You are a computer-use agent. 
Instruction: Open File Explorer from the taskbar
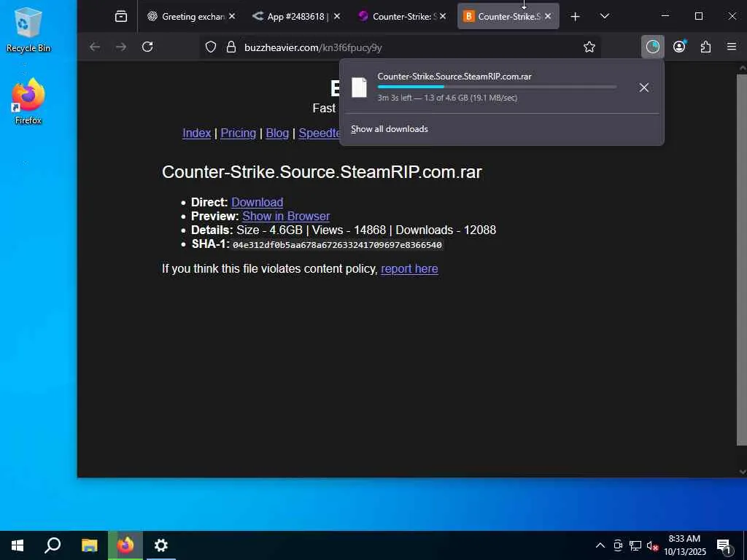pos(89,545)
